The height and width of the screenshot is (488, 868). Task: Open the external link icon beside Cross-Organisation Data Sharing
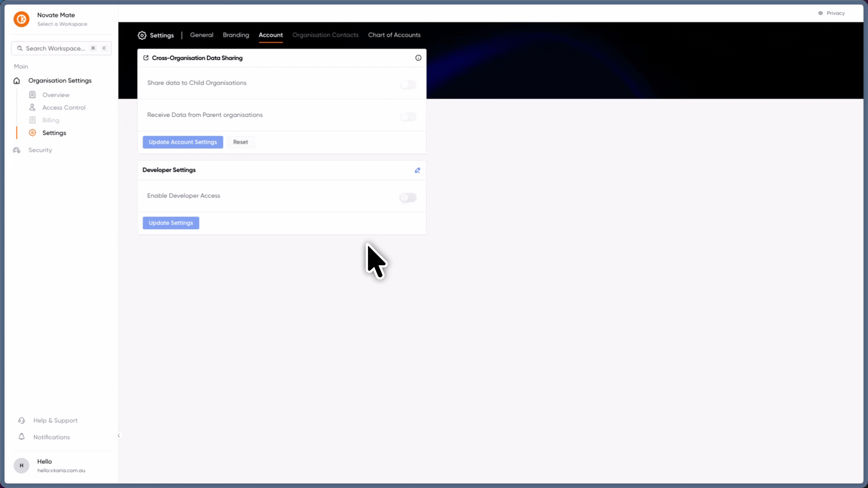pyautogui.click(x=146, y=58)
